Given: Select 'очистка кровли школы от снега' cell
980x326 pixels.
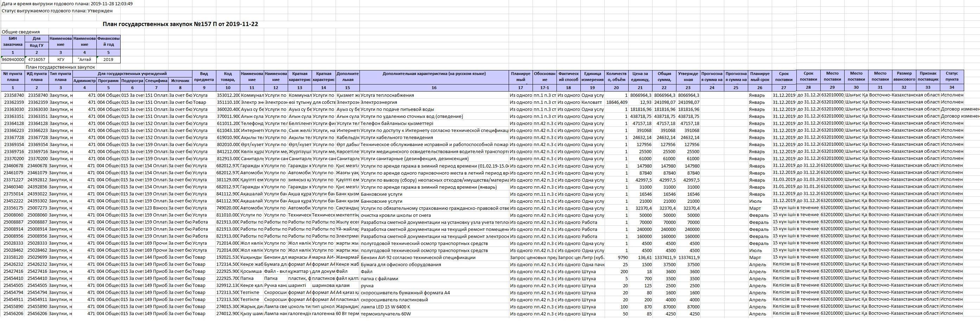Looking at the screenshot, I should click(434, 215).
